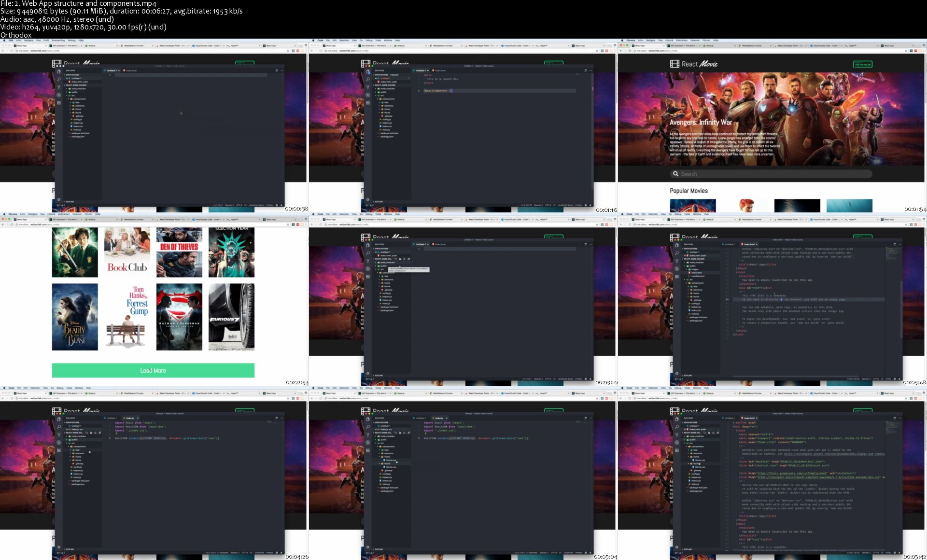This screenshot has width=927, height=560.
Task: Click Chrome back arrow in the 00:01:54 frame
Action: pyautogui.click(x=621, y=50)
